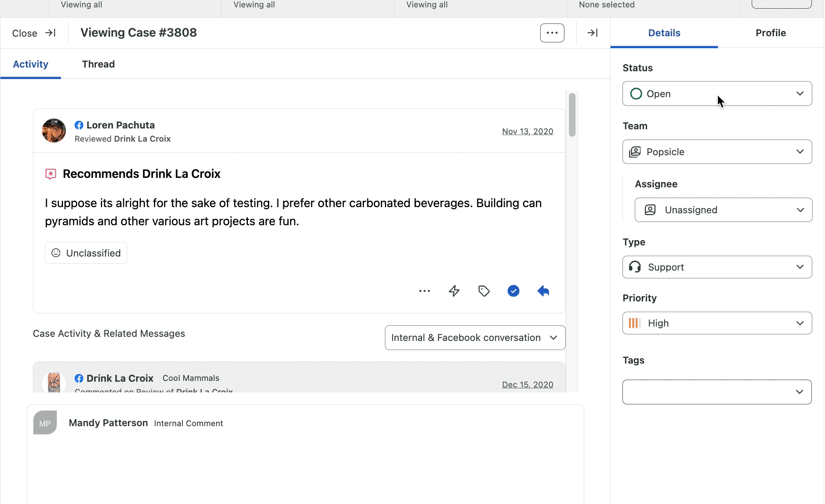The width and height of the screenshot is (825, 504).
Task: Click the Facebook icon beside Loren Pachuta
Action: tap(79, 125)
